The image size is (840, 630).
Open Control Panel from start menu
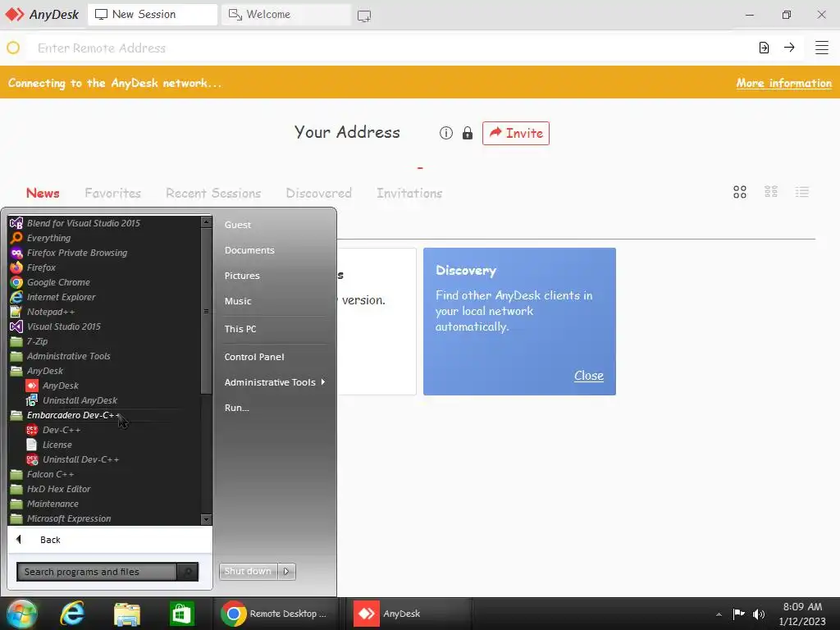[254, 357]
